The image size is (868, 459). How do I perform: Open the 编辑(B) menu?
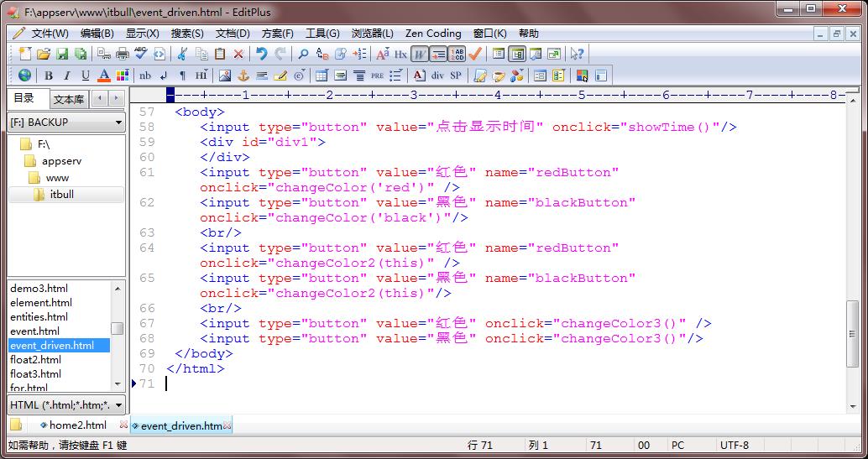pos(97,34)
